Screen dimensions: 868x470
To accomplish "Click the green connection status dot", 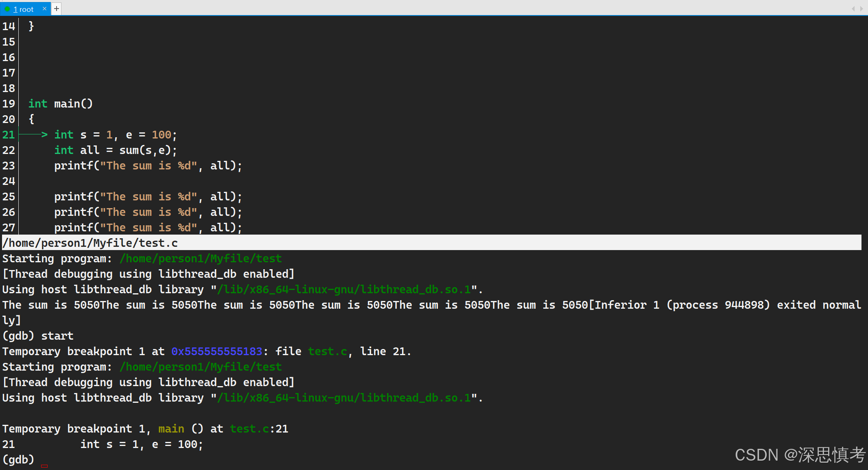I will (7, 9).
